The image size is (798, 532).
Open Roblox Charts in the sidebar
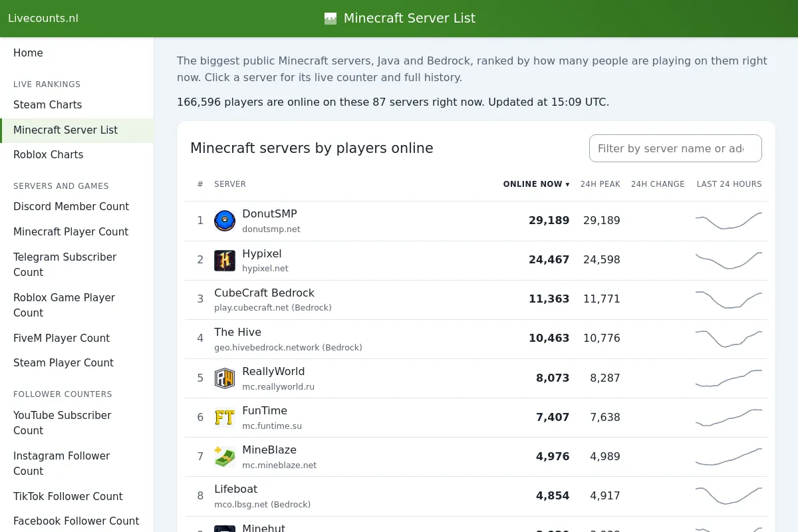(77, 154)
